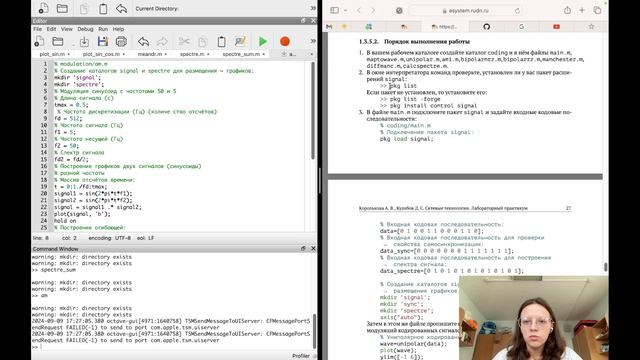Click Save File As icon in editor toolbar
Screen dimensions: 640x360
(x=84, y=41)
